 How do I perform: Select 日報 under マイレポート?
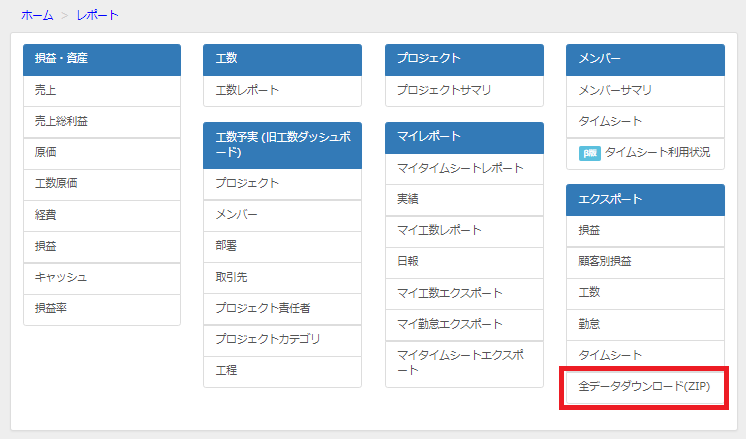click(x=408, y=261)
